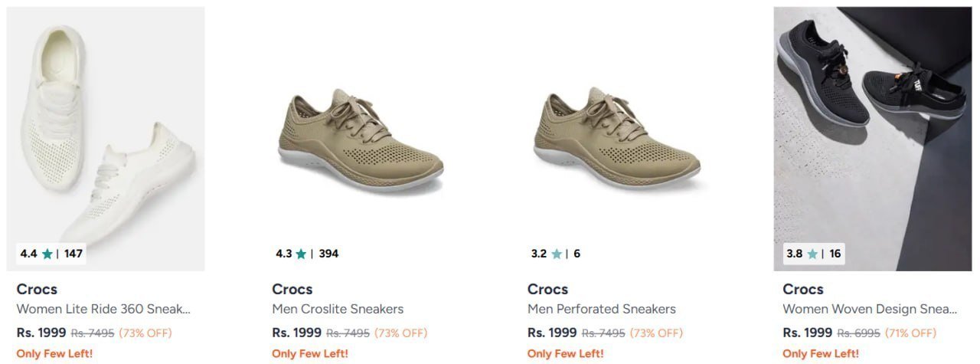Open the Women Woven Design Sneakers title
The width and height of the screenshot is (980, 364).
click(x=870, y=310)
